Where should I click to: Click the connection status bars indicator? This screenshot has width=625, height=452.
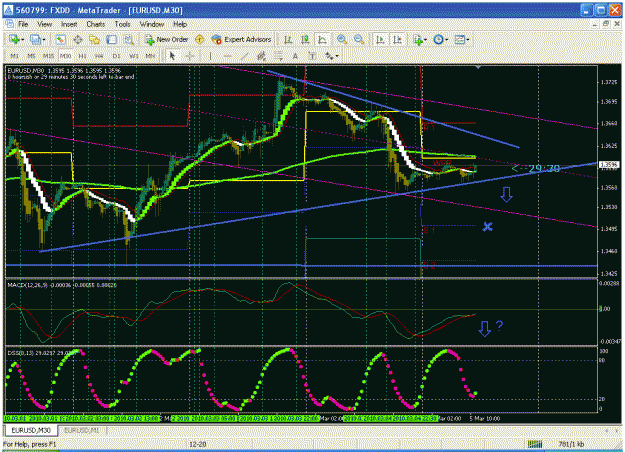point(535,444)
